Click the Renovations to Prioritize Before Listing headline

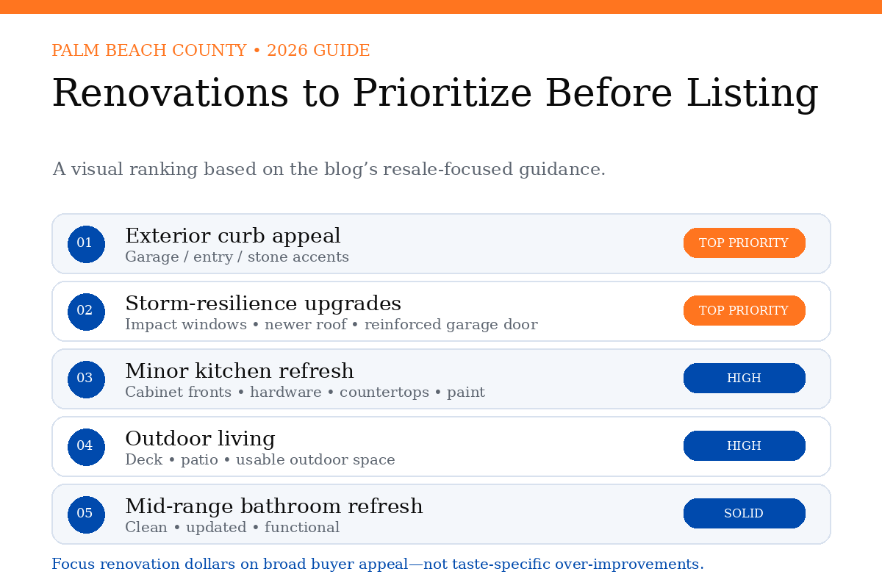coord(435,94)
